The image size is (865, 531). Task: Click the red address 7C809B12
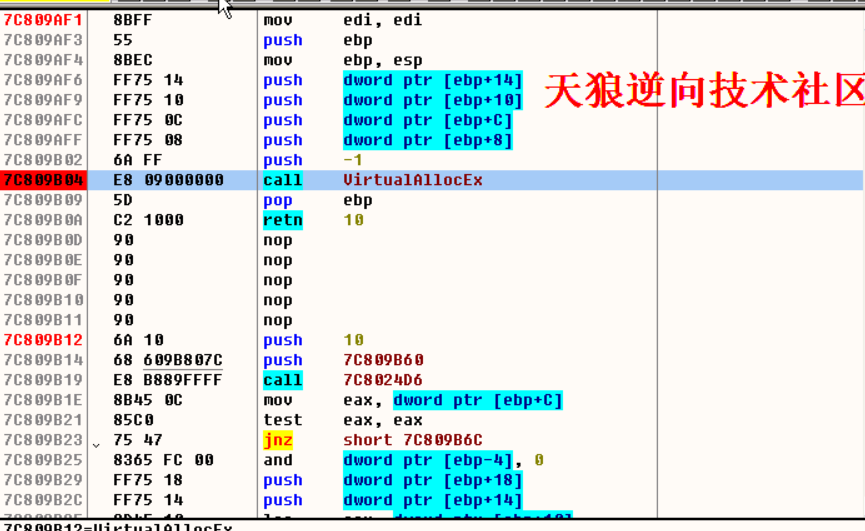(43, 340)
